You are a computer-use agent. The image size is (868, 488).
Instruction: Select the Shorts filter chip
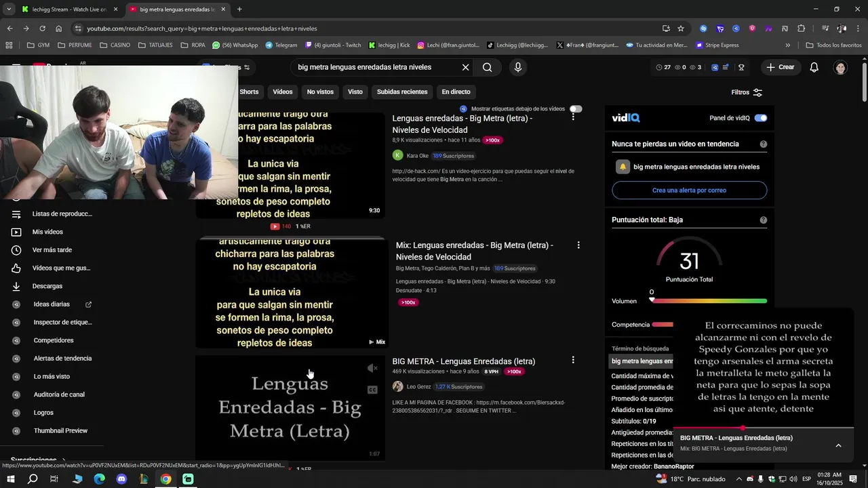(249, 92)
